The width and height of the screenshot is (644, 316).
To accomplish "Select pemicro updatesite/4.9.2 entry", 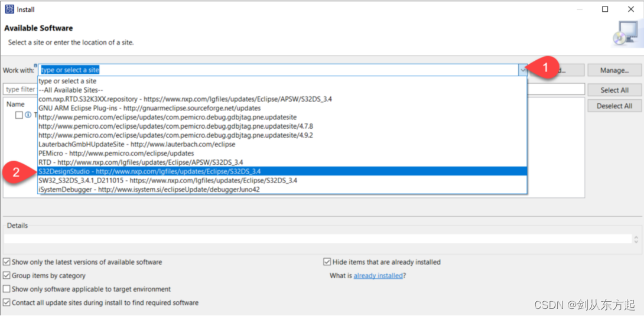I will (282, 135).
